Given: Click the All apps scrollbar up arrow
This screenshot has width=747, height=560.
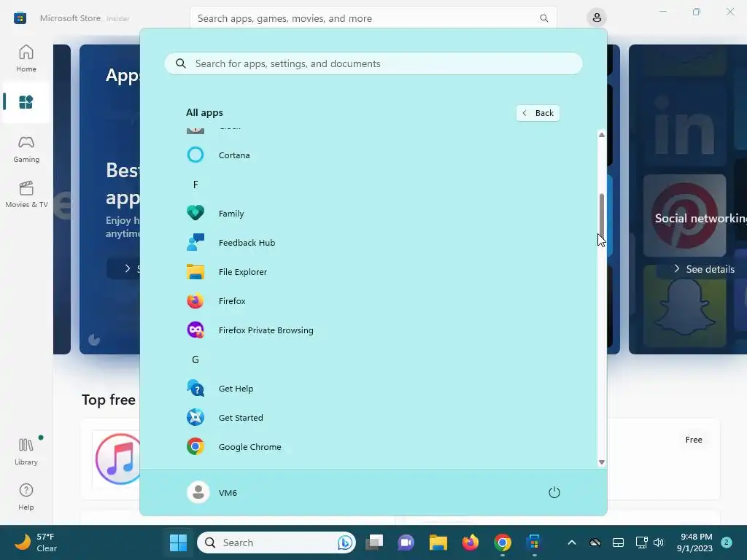Looking at the screenshot, I should click(x=602, y=135).
